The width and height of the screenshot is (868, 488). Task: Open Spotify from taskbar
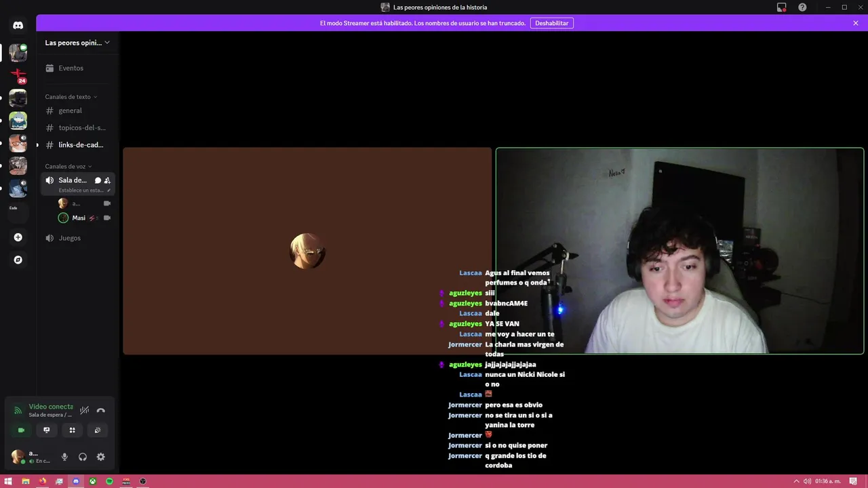click(x=109, y=481)
